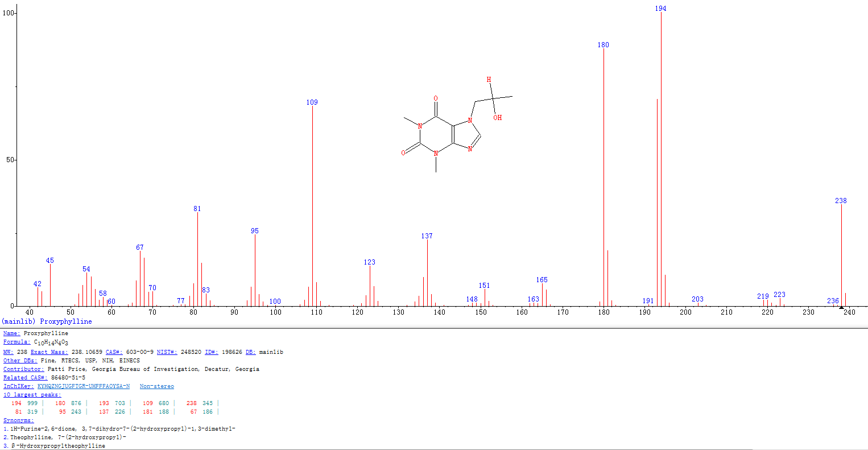This screenshot has height=450, width=868.
Task: Click the Related CAS#: link
Action: click(x=25, y=378)
